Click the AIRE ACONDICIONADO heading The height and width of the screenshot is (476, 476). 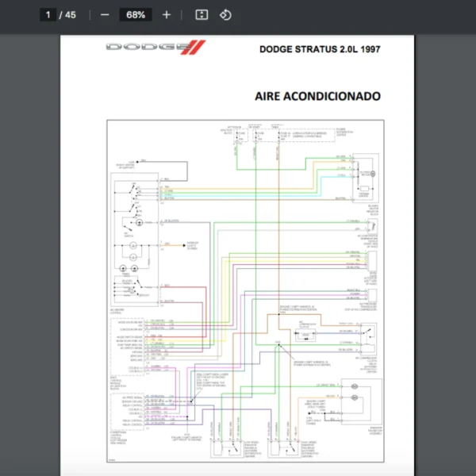pos(317,97)
